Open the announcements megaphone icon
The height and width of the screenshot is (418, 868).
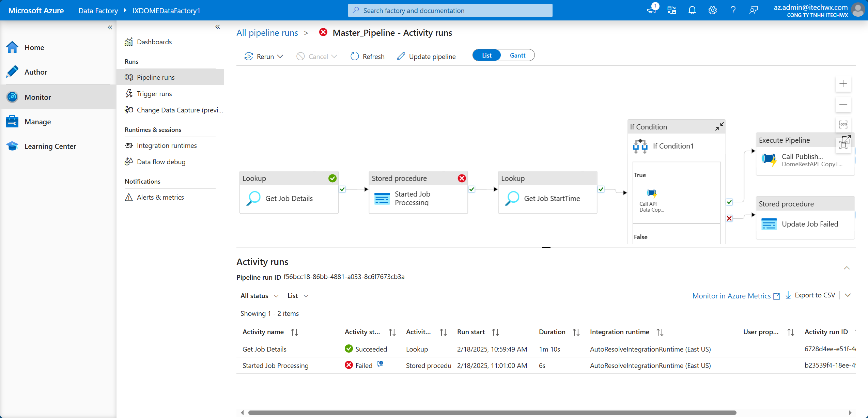click(x=651, y=10)
